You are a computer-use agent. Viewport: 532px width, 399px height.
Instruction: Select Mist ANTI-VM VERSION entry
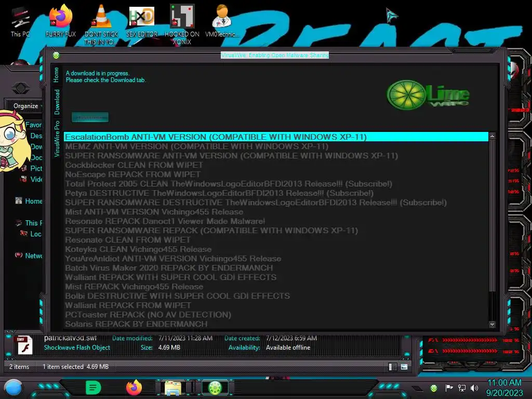click(x=276, y=212)
